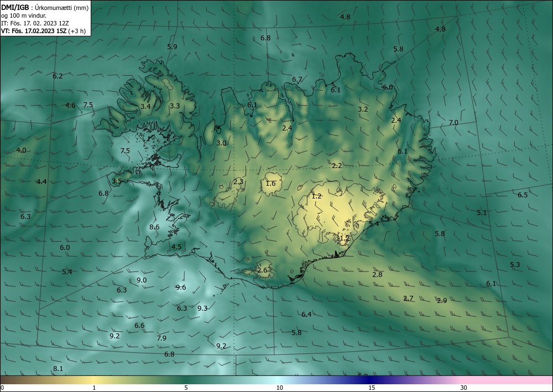Click the map value 5.1
Screen dimensions: 553x392
pos(482,213)
